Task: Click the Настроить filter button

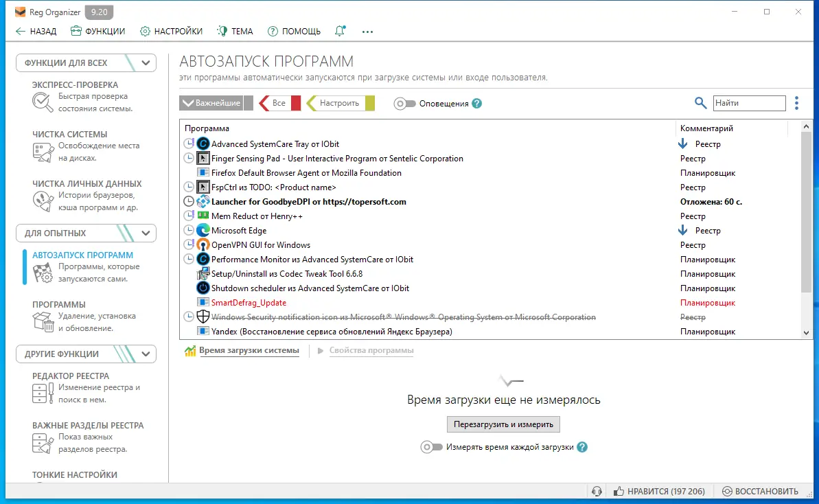Action: [340, 103]
